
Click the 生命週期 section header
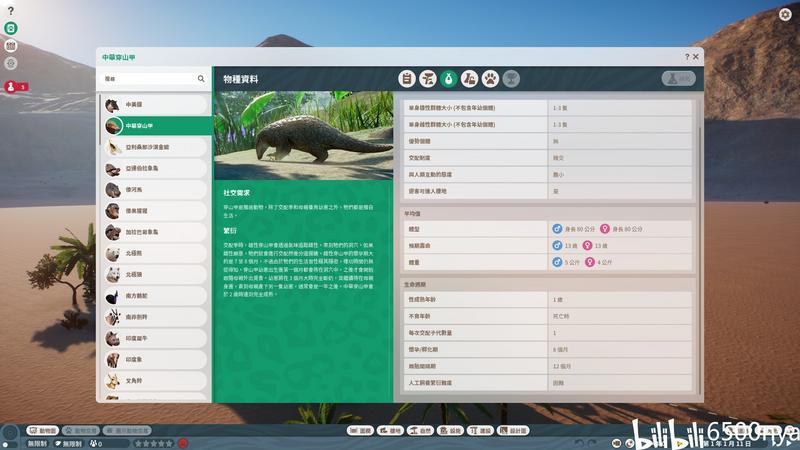pyautogui.click(x=415, y=284)
